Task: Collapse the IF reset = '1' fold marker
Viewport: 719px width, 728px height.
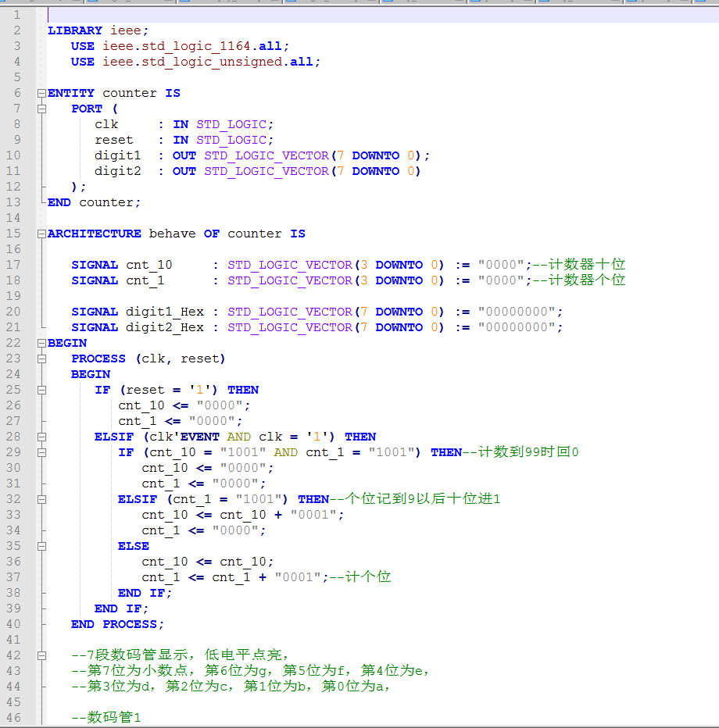Action: [41, 390]
